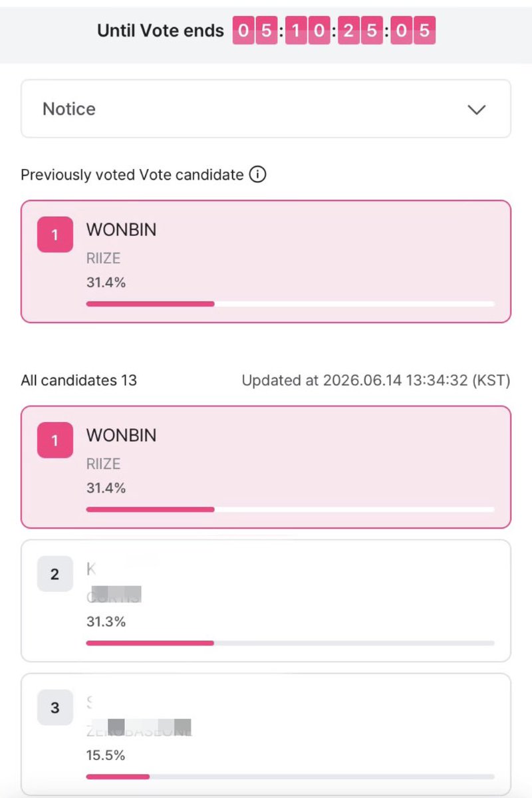The height and width of the screenshot is (798, 532).
Task: Click the Until Vote ends countdown timer
Action: pos(334,31)
